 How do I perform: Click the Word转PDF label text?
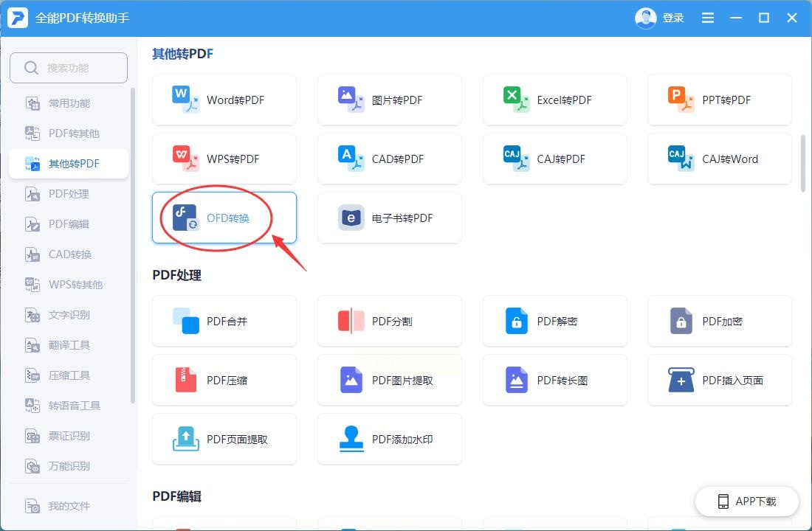point(235,100)
